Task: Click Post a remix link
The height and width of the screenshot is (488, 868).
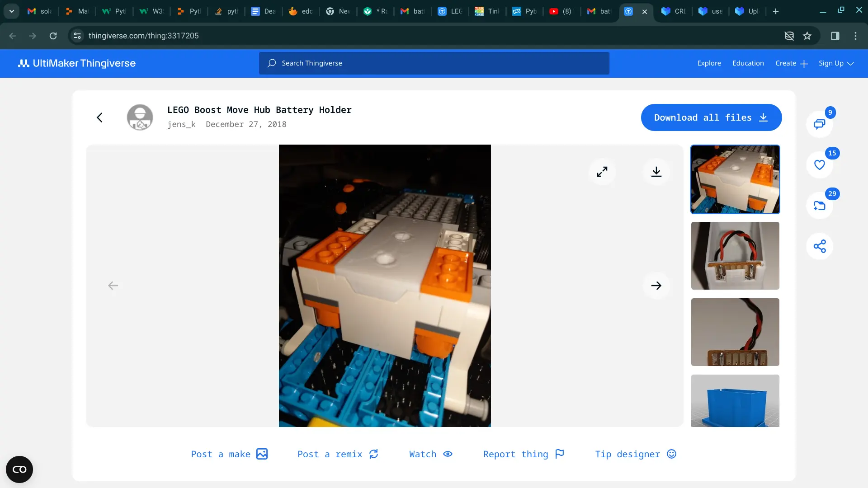Action: coord(338,454)
